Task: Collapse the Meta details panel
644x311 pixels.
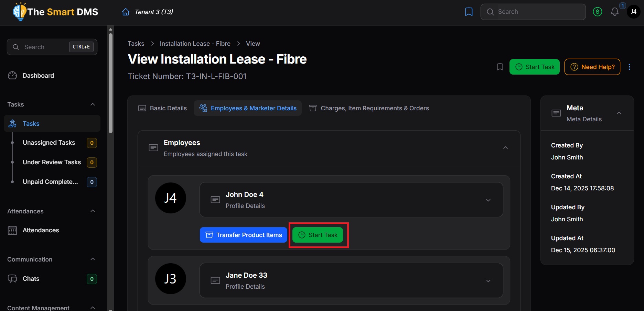Action: pyautogui.click(x=619, y=113)
